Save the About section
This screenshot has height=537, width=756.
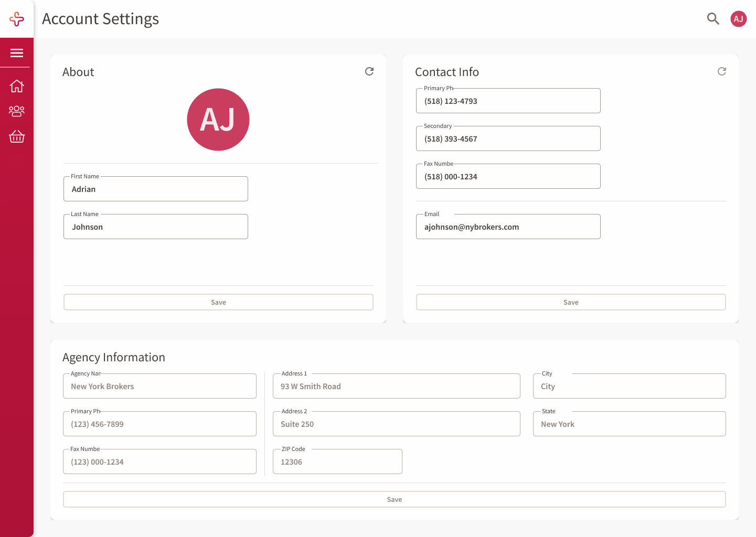[218, 302]
